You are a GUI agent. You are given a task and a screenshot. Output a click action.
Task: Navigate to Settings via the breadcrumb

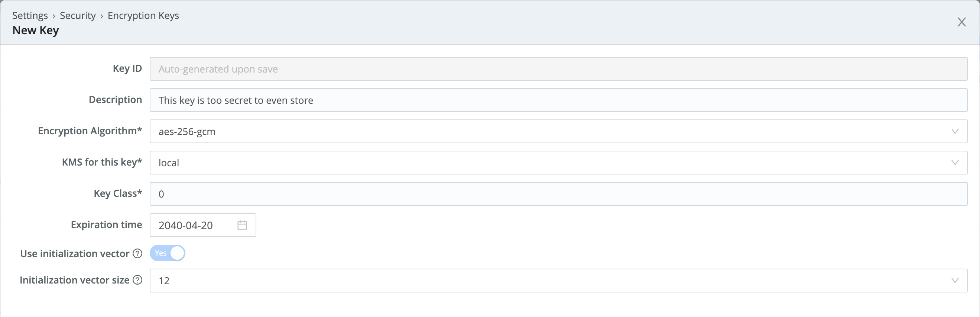point(30,15)
